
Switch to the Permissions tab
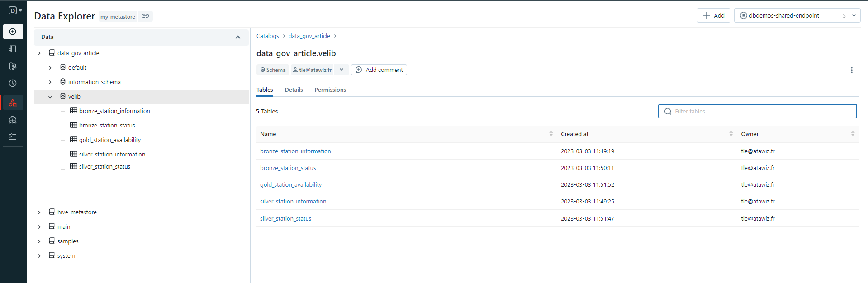(x=330, y=90)
